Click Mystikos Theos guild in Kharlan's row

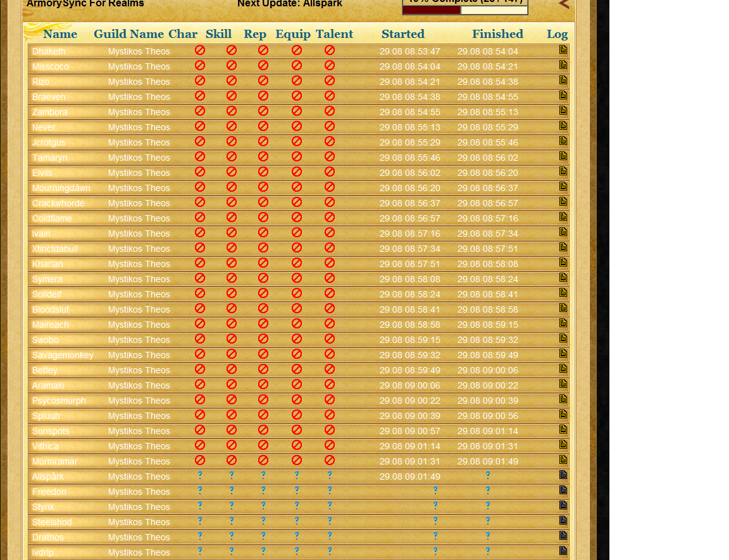(x=139, y=264)
